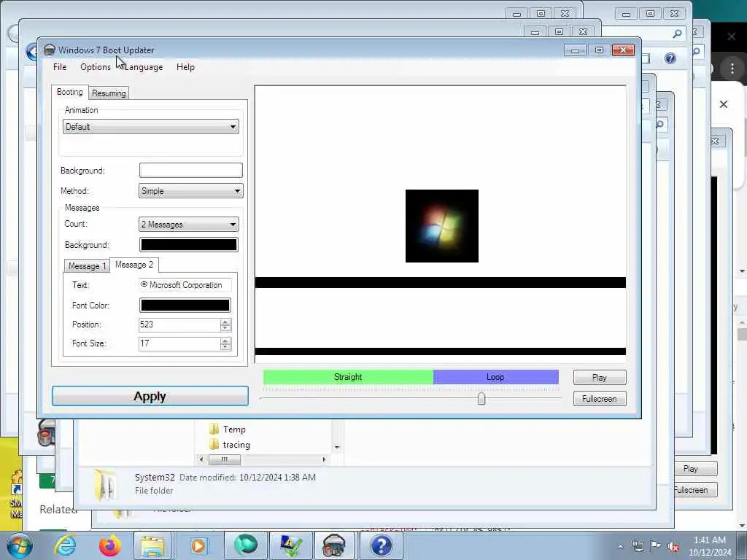Click the Boot Updater taskbar icon

point(334,546)
